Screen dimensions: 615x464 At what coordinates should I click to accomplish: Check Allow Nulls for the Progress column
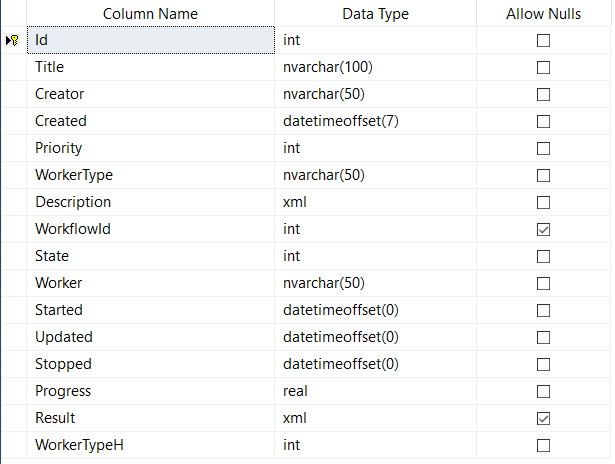544,391
